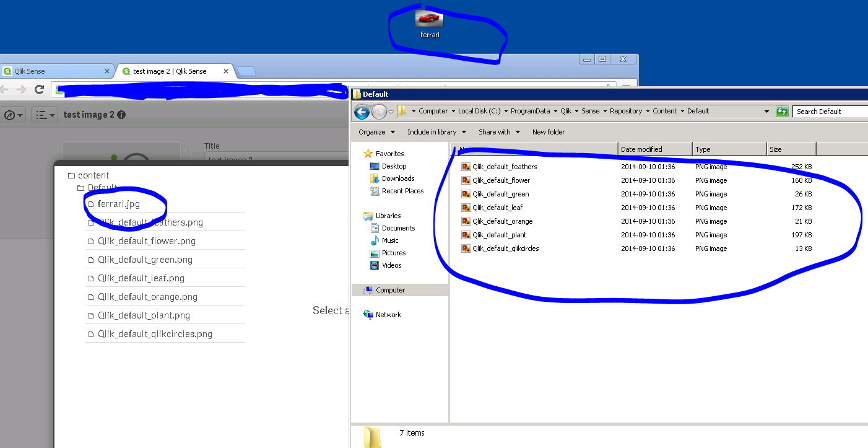Click the Qlik_default_plant file name in Explorer

500,235
